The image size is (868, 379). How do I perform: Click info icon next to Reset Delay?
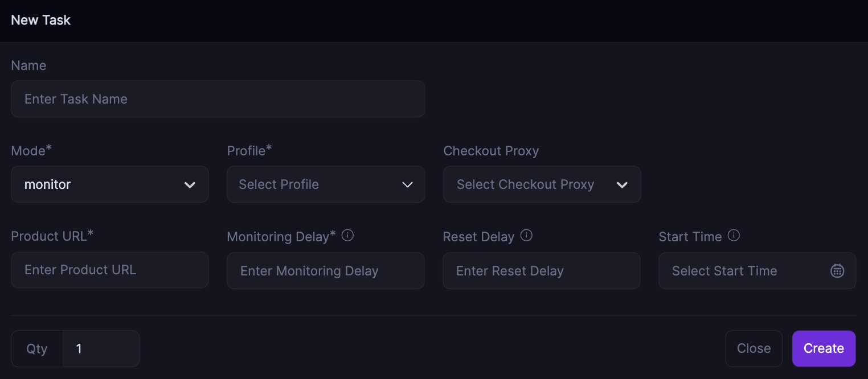pyautogui.click(x=526, y=236)
